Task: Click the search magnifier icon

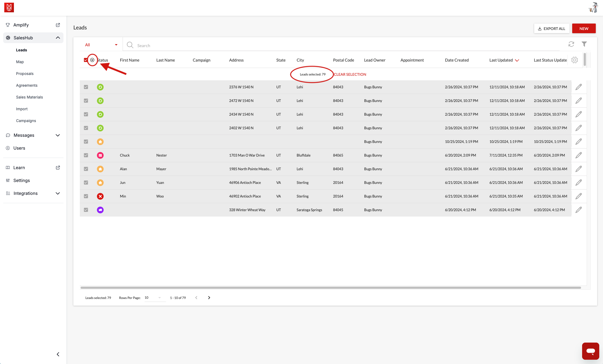Action: click(130, 45)
